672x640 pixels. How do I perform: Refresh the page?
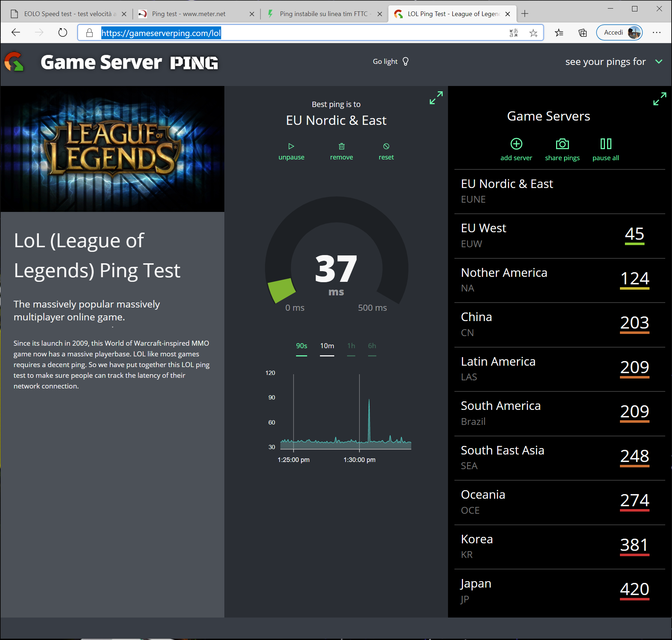tap(63, 33)
